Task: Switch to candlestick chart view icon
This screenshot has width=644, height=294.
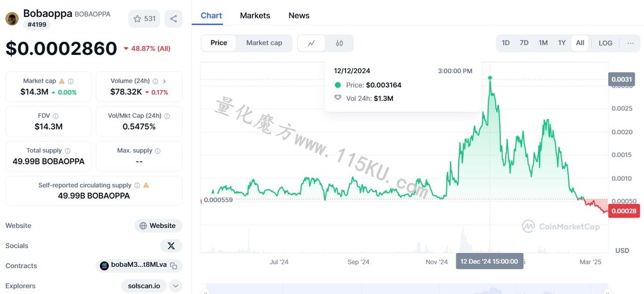Action: click(339, 43)
